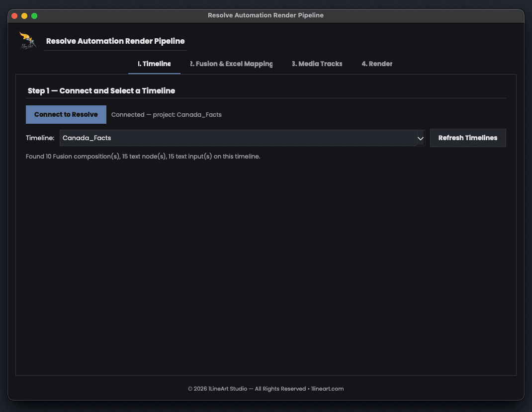Go to the Media Tracks tab
The width and height of the screenshot is (532, 412).
click(317, 64)
